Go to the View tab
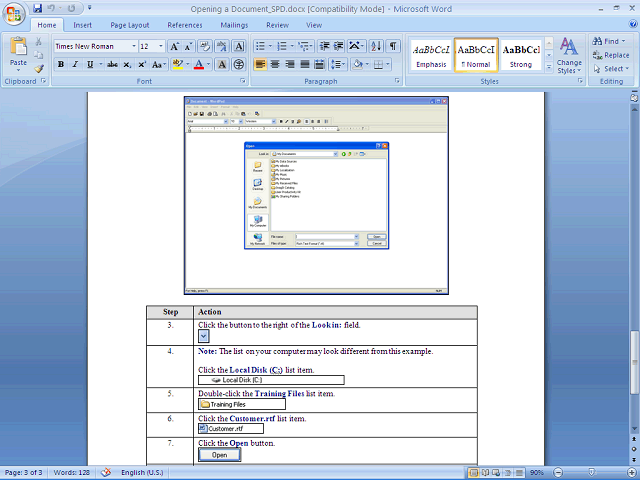 click(x=314, y=25)
